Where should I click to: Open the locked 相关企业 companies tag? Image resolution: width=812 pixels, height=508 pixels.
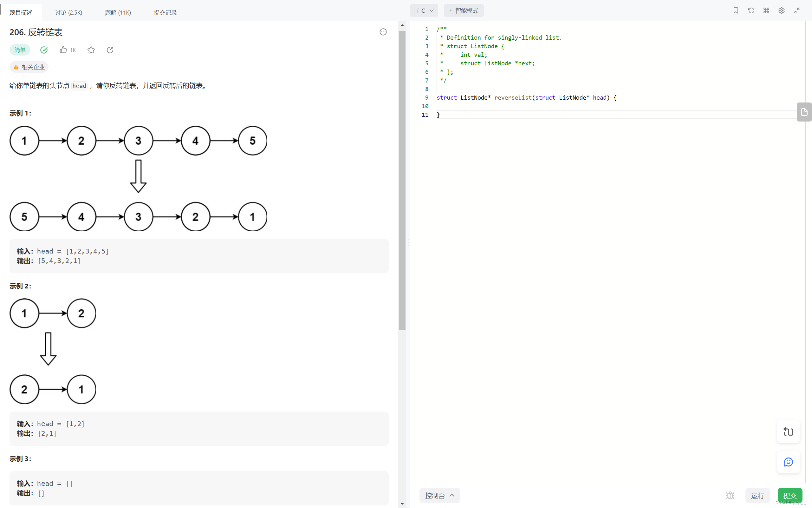point(29,67)
